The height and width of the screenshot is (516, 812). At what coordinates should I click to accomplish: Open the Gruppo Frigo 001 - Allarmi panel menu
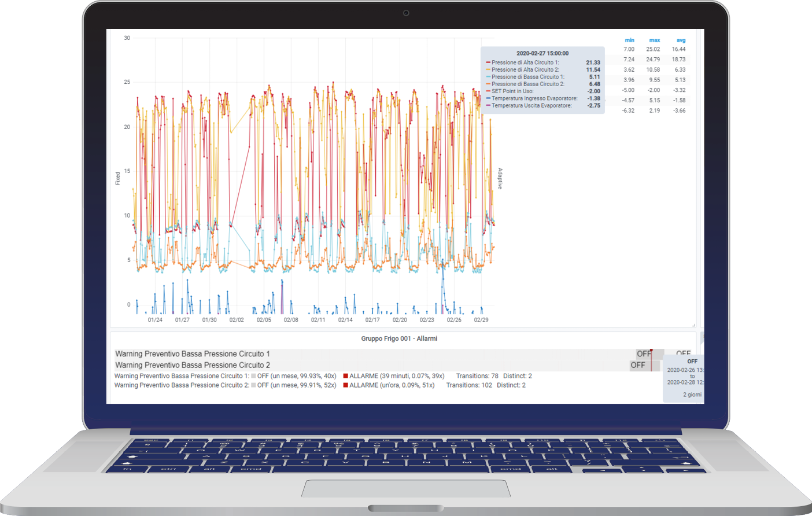coord(399,338)
